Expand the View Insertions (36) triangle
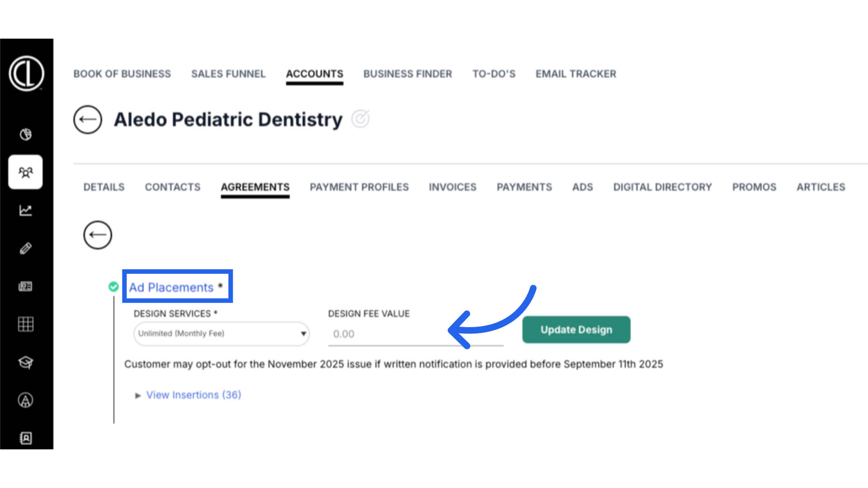The height and width of the screenshot is (488, 868). pyautogui.click(x=138, y=395)
